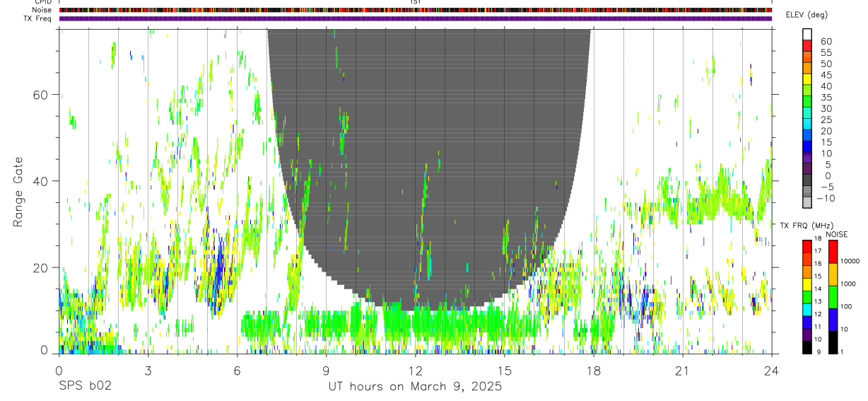Click the 'UT hours on March 9, 2025' axis title
The image size is (868, 401).
point(416,386)
